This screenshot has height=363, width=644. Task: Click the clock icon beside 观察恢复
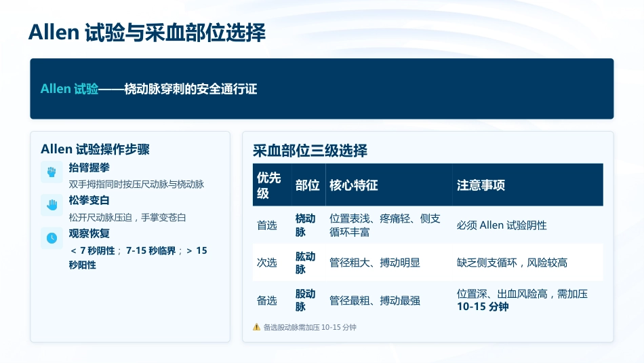(x=52, y=238)
